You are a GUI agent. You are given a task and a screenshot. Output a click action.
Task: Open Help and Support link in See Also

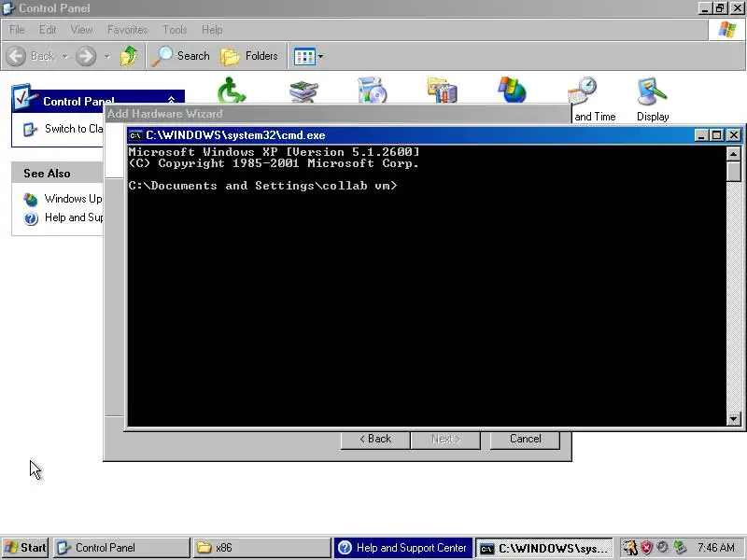click(74, 217)
